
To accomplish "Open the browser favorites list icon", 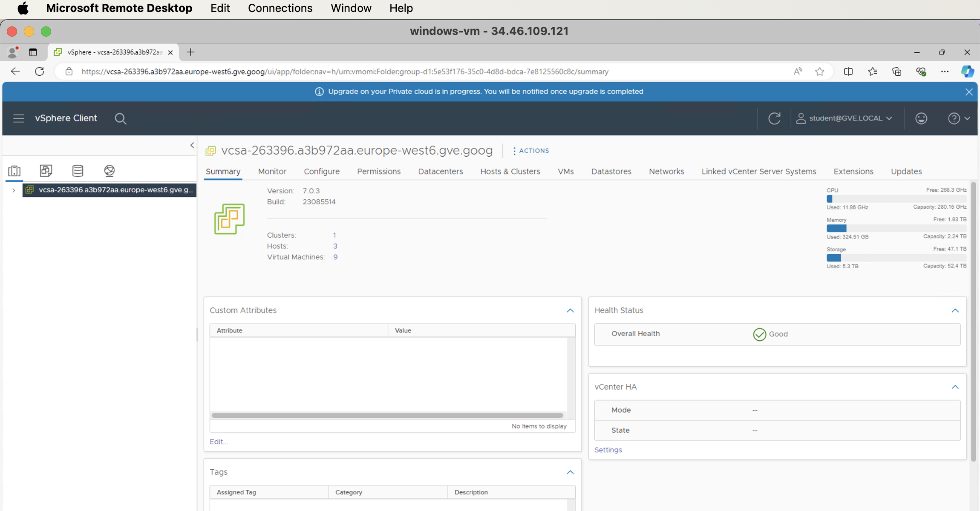I will pos(873,72).
